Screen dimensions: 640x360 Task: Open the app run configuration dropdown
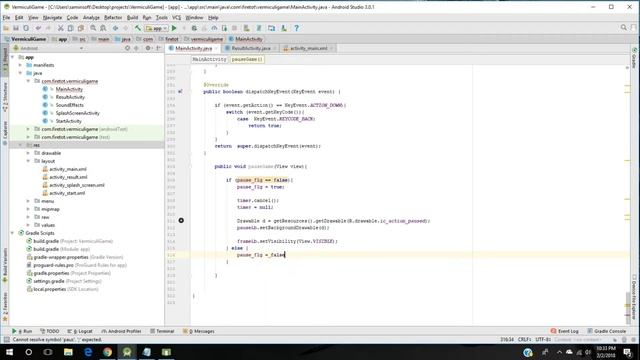157,28
